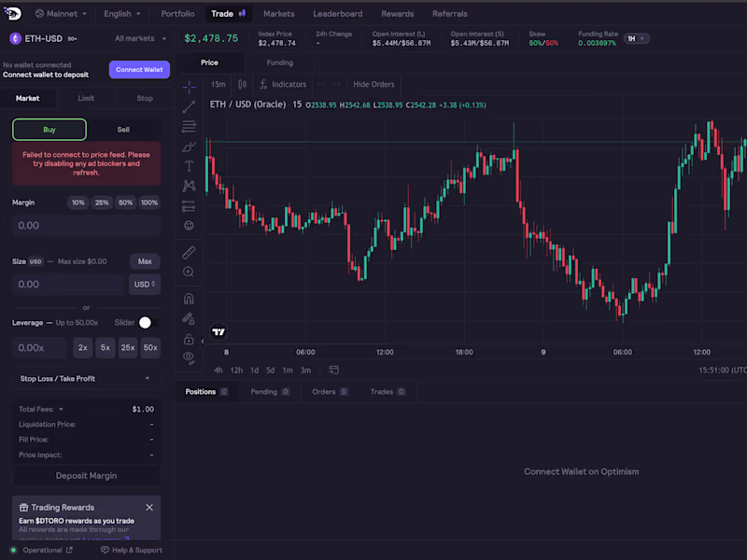
Task: Collapse the drawing toolbar side arrow
Action: [203, 341]
